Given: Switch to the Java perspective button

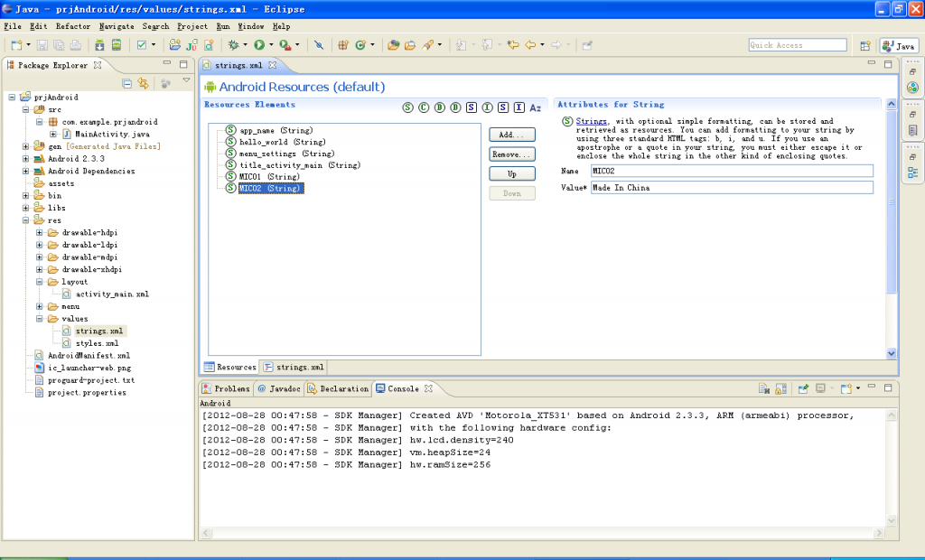Looking at the screenshot, I should tap(899, 45).
